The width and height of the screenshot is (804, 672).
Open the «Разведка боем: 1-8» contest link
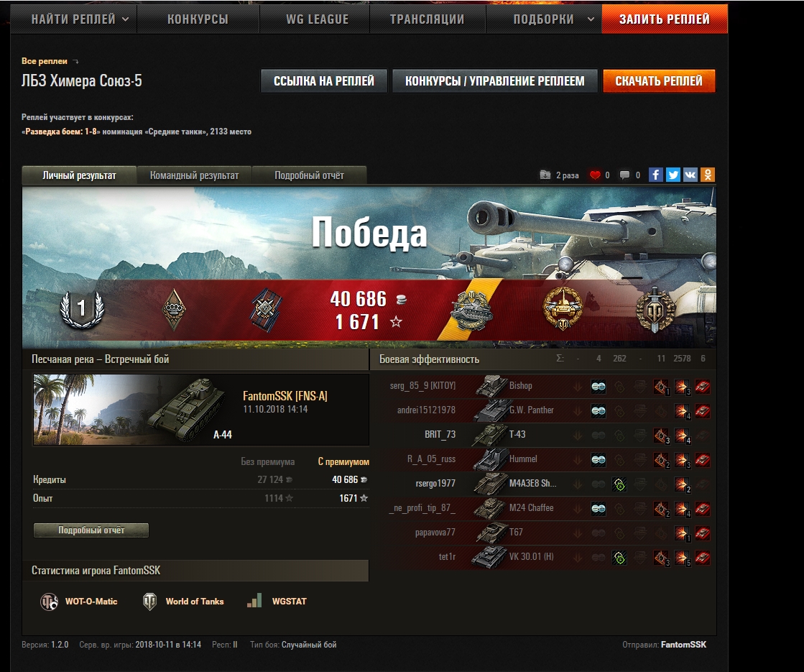pyautogui.click(x=61, y=132)
